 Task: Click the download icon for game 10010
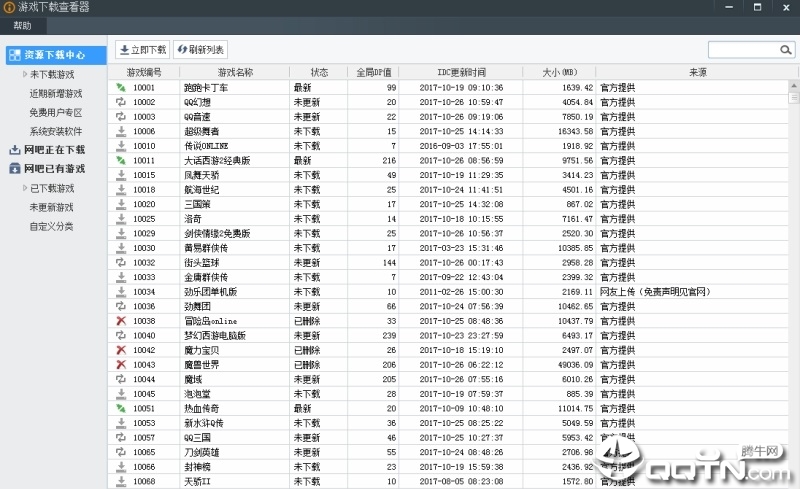pos(120,146)
